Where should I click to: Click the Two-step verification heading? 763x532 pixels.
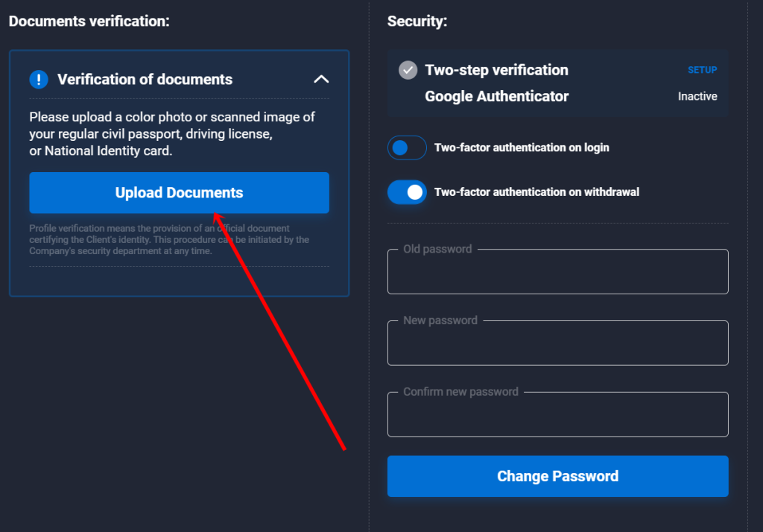[x=496, y=70]
